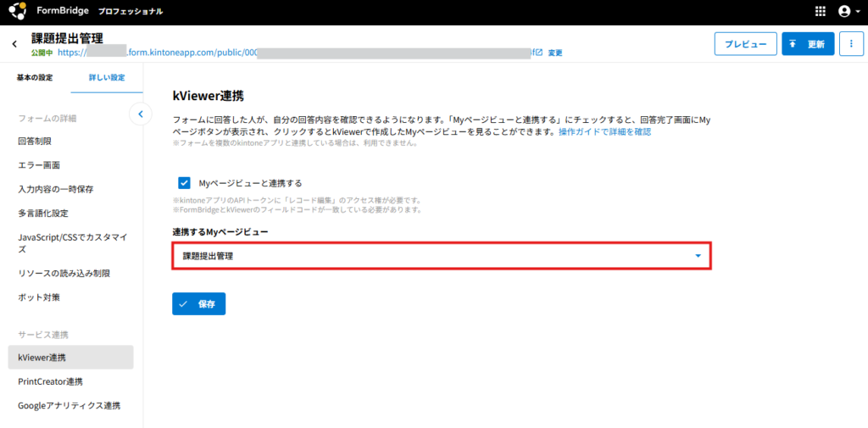This screenshot has width=868, height=428.
Task: Click the FormBridge logo icon
Action: pyautogui.click(x=18, y=12)
